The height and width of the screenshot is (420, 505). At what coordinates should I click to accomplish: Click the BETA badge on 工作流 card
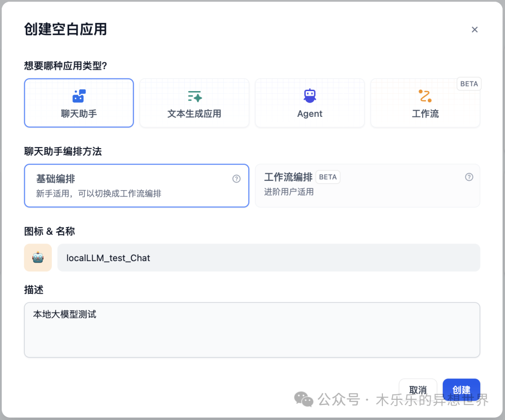[469, 84]
